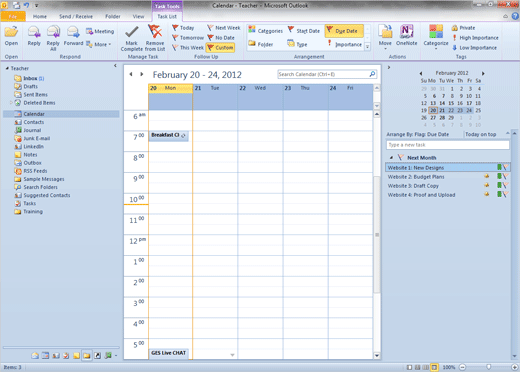Go to previous week in calendar
Viewport: 520px width, 372px height.
[x=131, y=74]
